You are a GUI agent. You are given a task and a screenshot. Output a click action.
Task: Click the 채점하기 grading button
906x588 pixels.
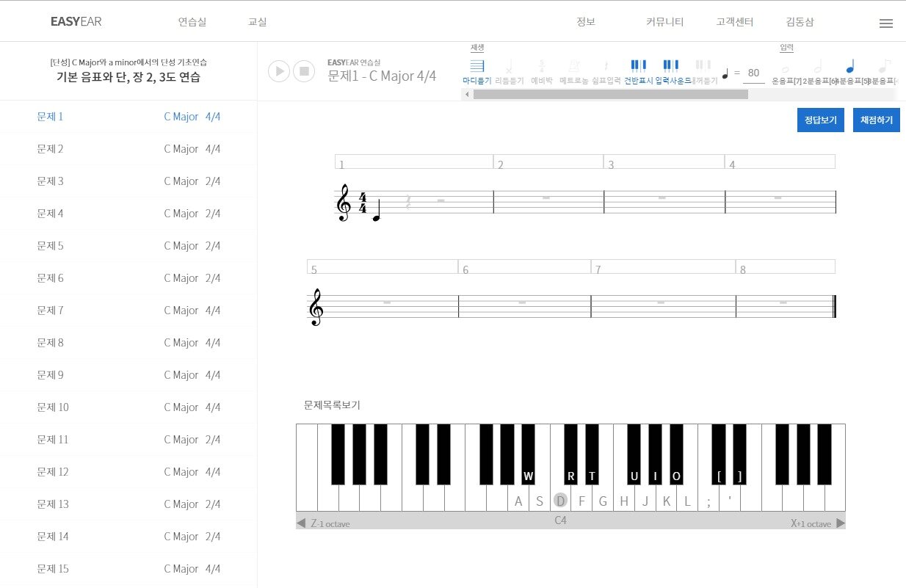click(x=876, y=120)
